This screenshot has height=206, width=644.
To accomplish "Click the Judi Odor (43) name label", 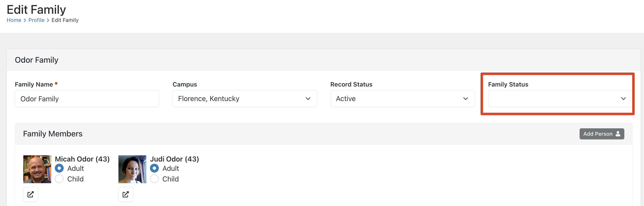I will click(175, 159).
